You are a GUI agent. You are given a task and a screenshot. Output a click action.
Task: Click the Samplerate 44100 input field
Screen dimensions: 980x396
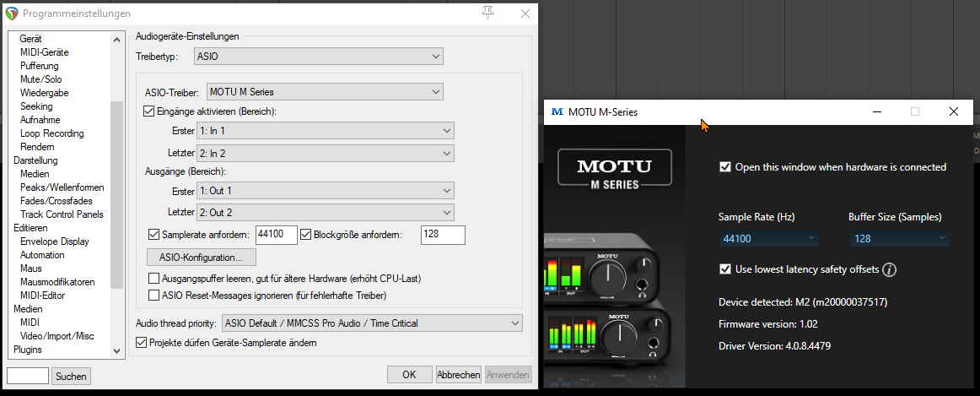pos(277,235)
